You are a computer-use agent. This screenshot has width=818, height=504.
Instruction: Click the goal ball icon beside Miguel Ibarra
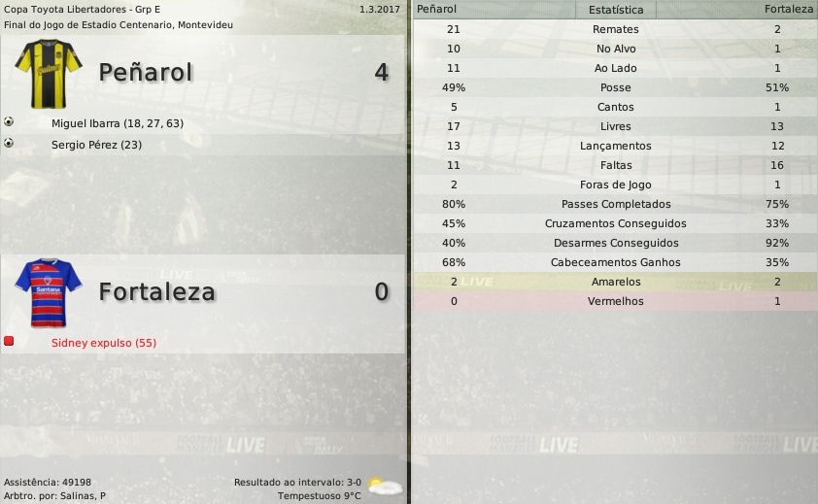9,123
